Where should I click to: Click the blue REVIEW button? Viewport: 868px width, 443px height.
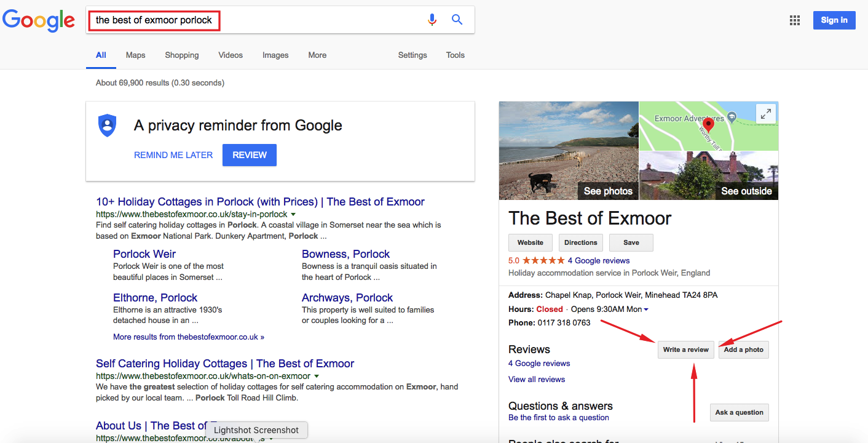(250, 155)
